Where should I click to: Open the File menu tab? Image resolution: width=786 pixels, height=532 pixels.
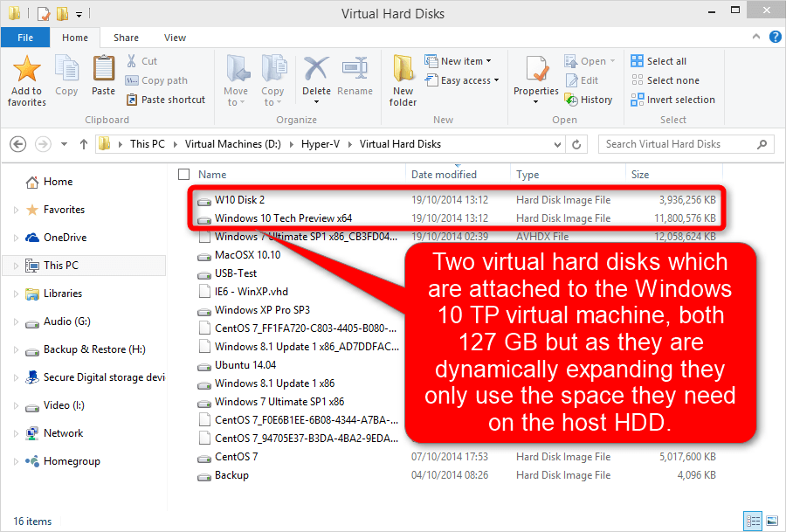coord(25,38)
